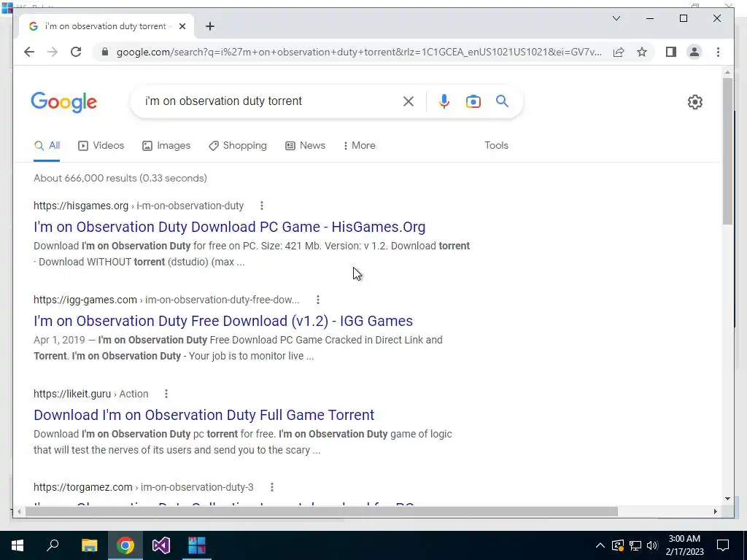Select the All results tab
The image size is (747, 560).
pos(47,146)
